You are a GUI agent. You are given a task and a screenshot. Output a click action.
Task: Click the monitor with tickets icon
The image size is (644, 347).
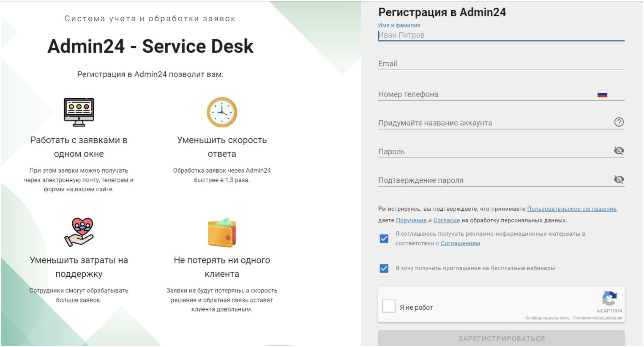(x=79, y=112)
